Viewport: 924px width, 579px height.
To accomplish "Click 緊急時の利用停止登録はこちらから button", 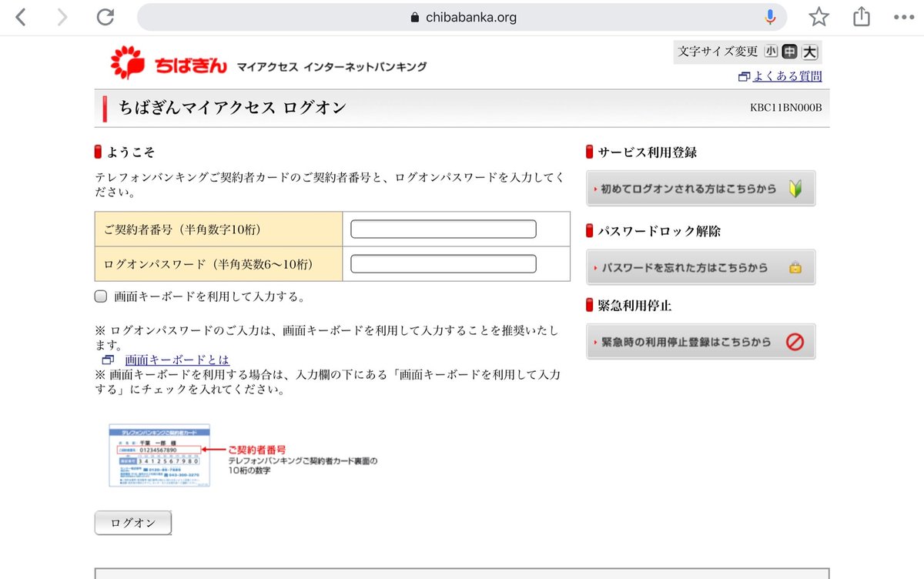I will 701,342.
